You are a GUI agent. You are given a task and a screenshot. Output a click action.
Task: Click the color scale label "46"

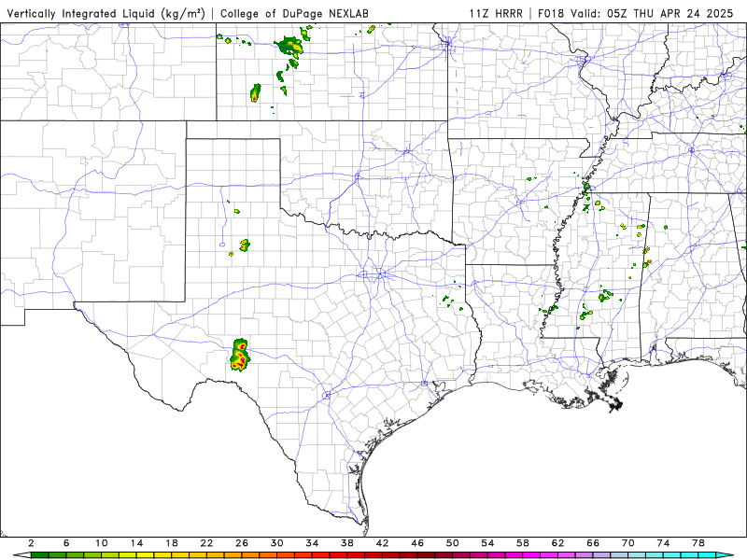tap(417, 543)
